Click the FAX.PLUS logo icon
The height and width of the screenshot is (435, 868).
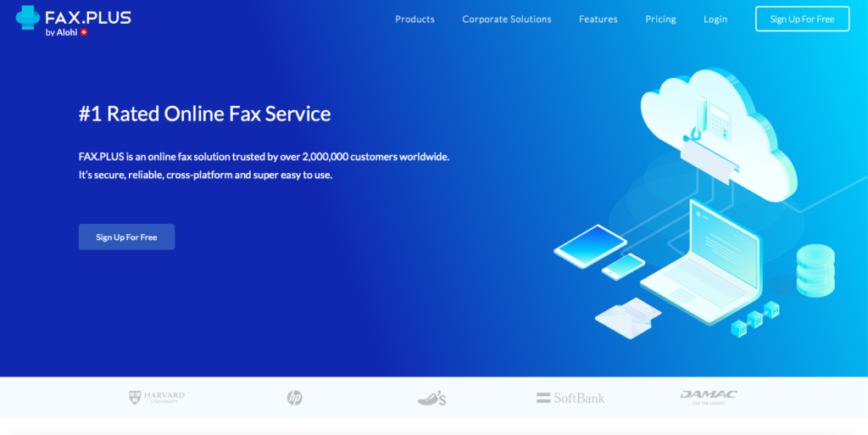pyautogui.click(x=28, y=18)
